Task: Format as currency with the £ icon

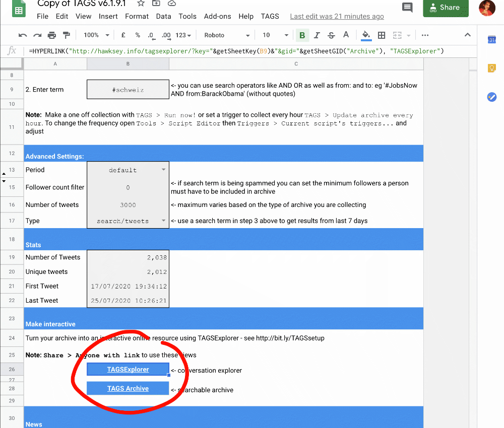Action: (x=123, y=35)
